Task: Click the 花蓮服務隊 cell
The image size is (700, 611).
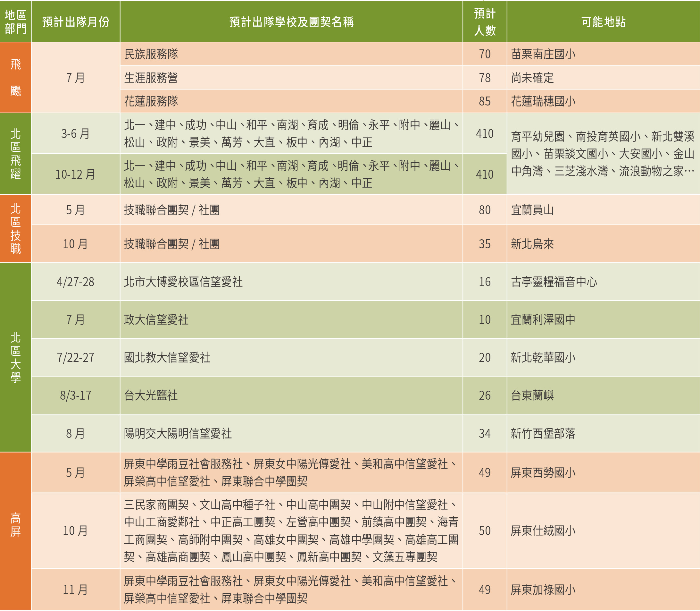Action: pos(291,101)
